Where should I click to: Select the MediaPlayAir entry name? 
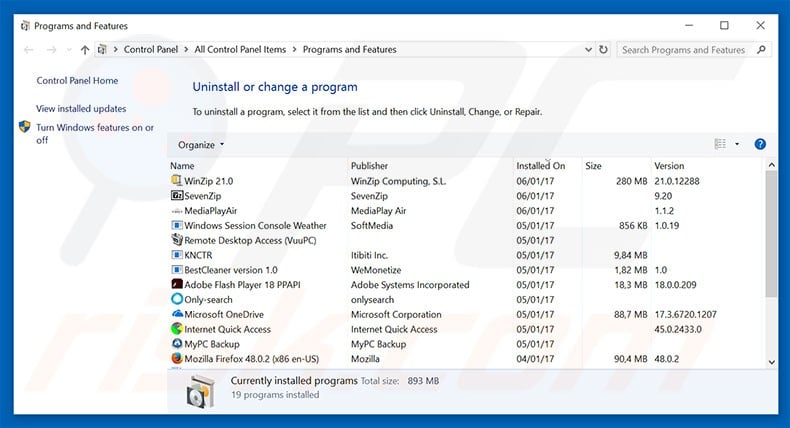click(211, 211)
